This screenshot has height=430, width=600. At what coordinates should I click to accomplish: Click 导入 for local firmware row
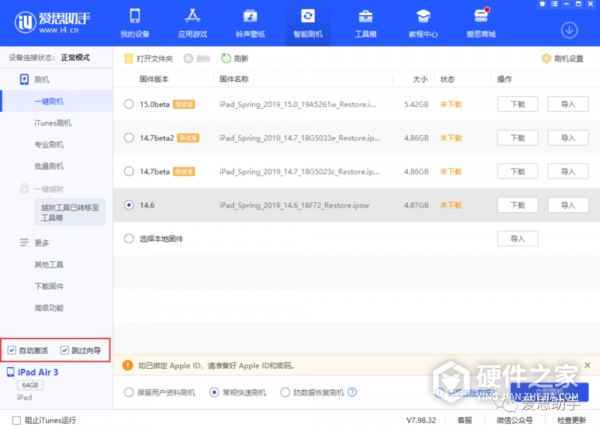(x=517, y=239)
